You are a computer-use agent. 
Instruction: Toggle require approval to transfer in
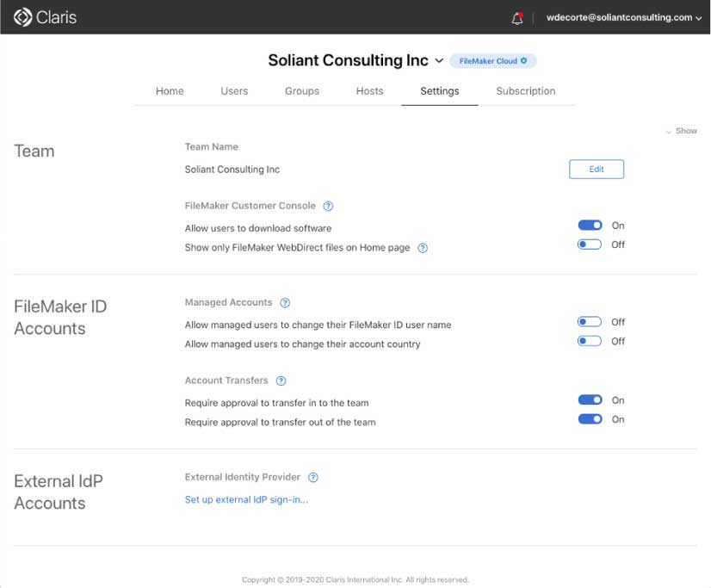(x=590, y=399)
